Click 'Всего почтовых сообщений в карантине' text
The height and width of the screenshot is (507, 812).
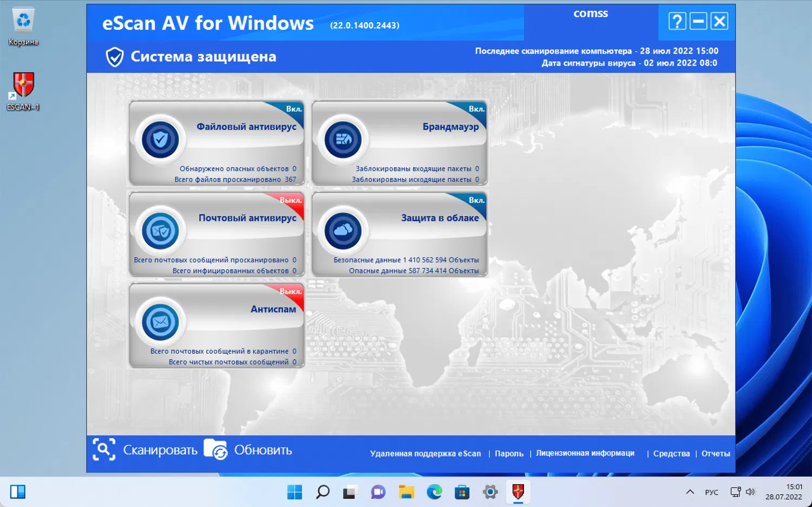(219, 352)
